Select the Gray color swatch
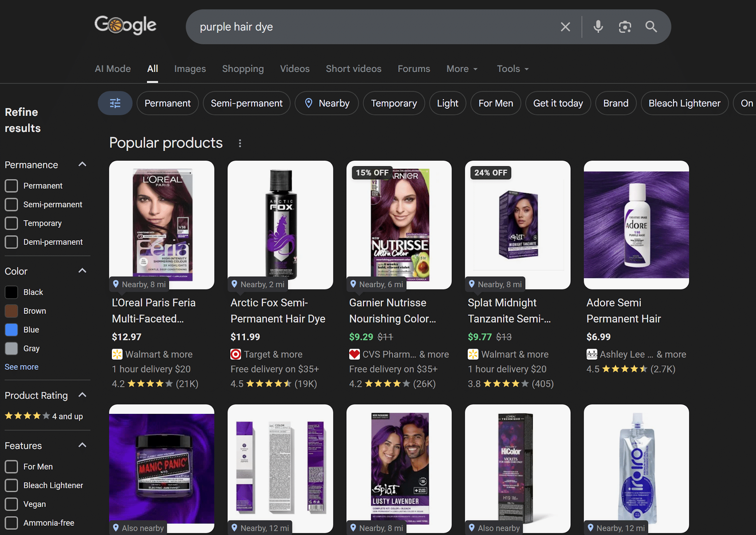The width and height of the screenshot is (756, 535). (11, 349)
